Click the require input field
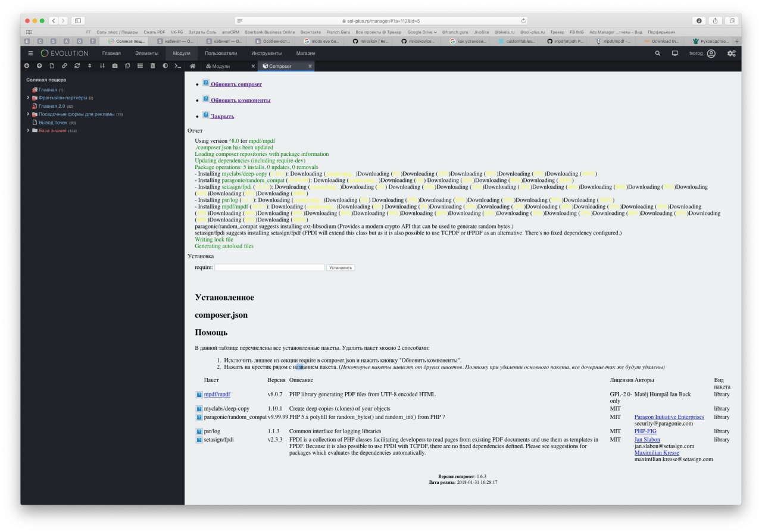Image resolution: width=762 pixels, height=532 pixels. [x=269, y=268]
